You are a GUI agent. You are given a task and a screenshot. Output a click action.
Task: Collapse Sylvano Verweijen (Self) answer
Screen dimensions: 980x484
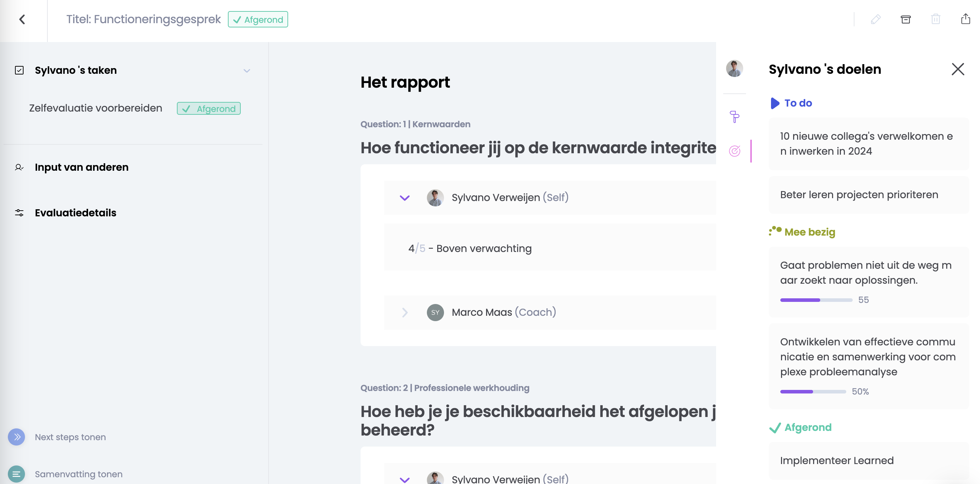(404, 198)
